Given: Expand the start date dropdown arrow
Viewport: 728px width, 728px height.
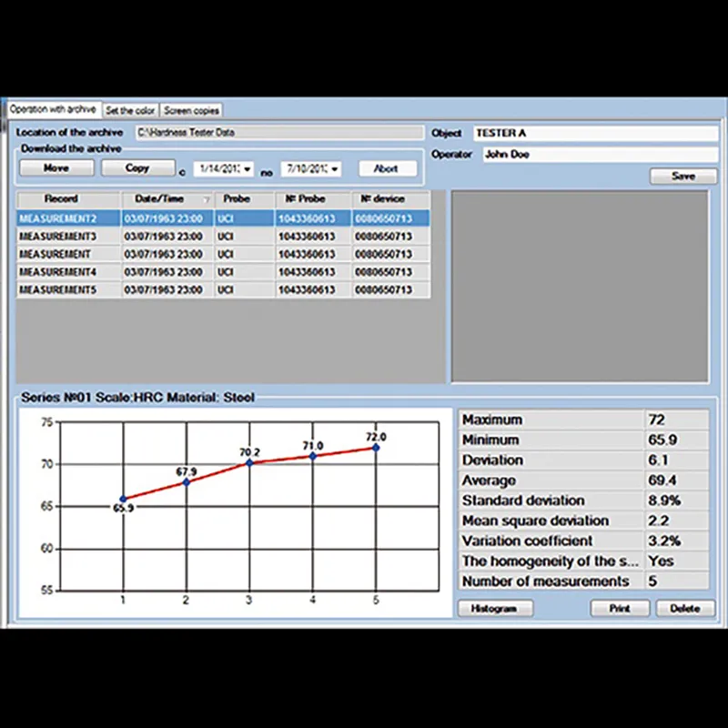Looking at the screenshot, I should click(248, 169).
